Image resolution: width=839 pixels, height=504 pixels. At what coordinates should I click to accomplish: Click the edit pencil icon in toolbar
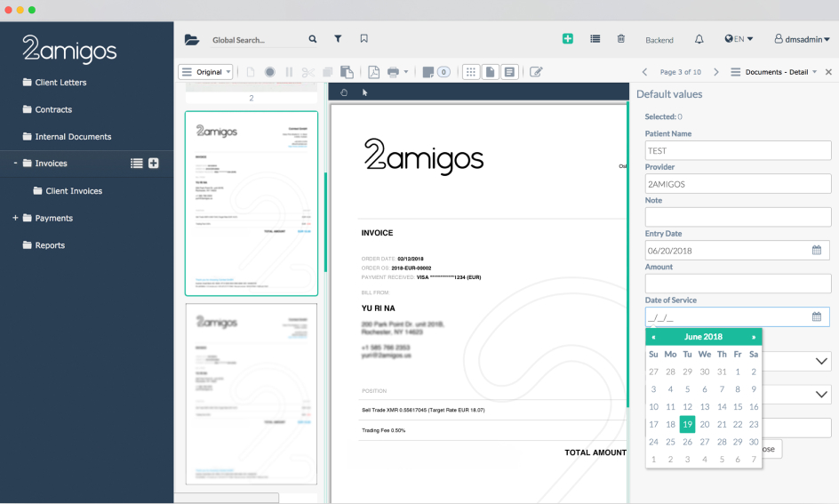click(536, 72)
